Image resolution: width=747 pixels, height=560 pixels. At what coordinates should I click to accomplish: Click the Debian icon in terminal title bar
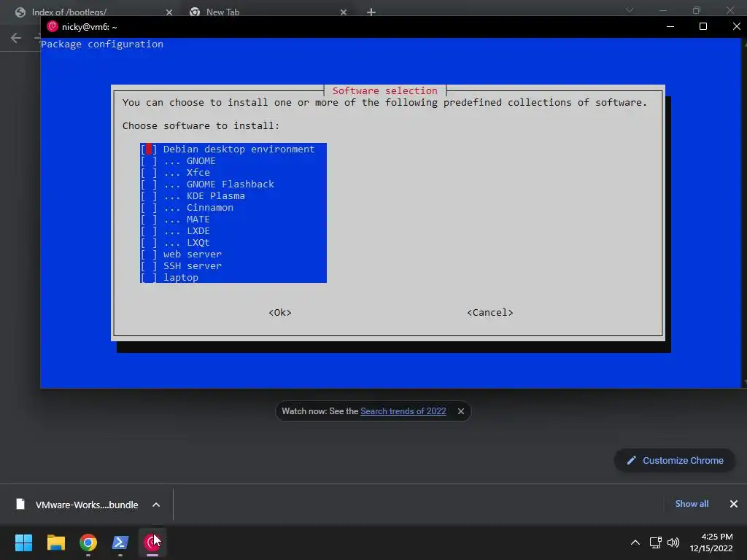[53, 27]
